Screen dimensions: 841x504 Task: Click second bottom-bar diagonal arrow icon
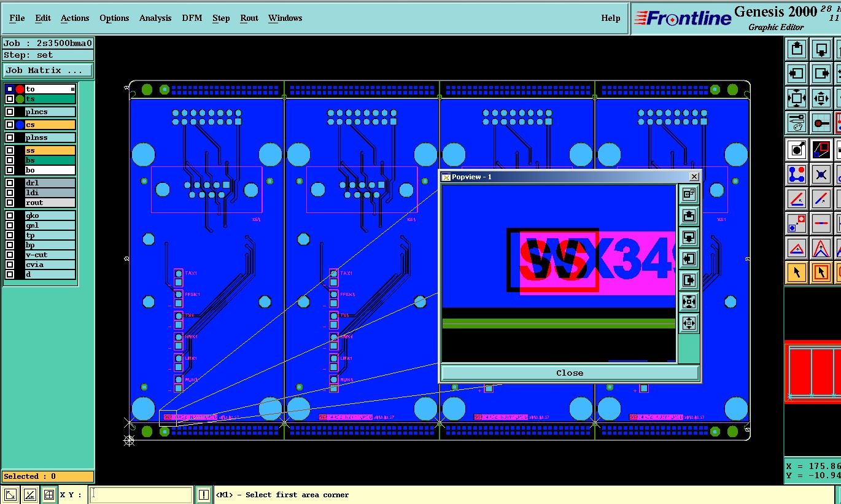30,495
